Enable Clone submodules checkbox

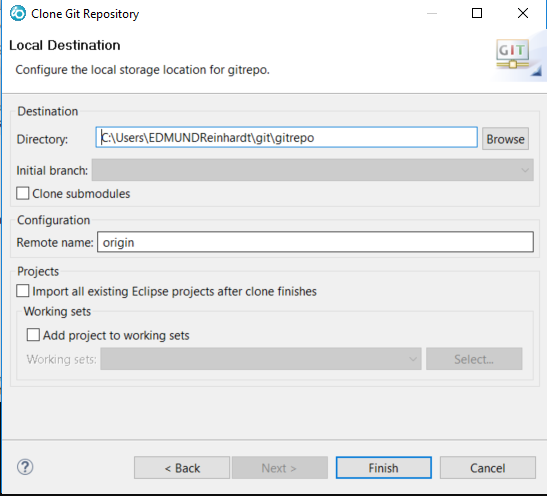(23, 193)
